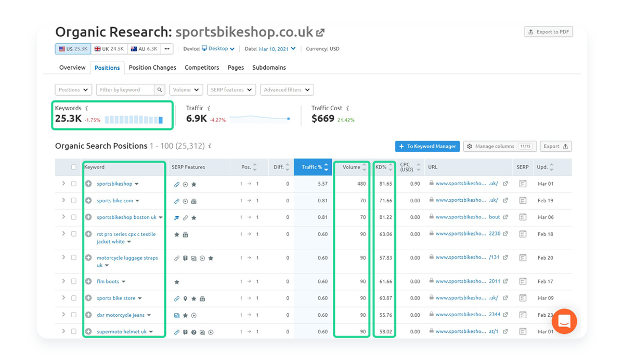The image size is (624, 364).
Task: Open the Manage columns button
Action: coord(499,147)
